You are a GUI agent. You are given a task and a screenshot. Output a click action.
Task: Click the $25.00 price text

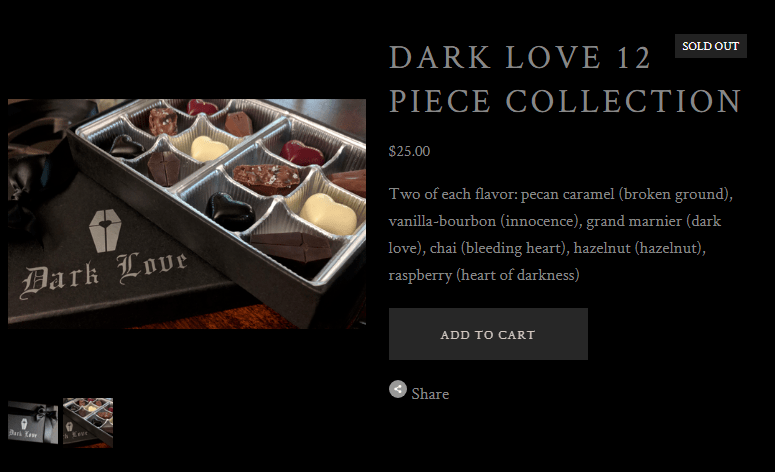tap(409, 151)
